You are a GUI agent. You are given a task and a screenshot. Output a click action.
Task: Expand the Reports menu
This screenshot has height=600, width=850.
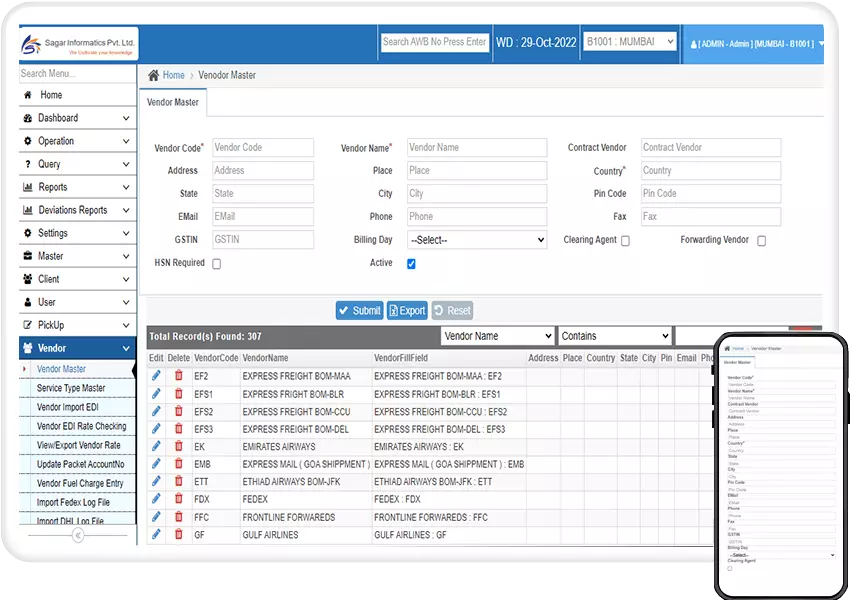click(x=78, y=187)
